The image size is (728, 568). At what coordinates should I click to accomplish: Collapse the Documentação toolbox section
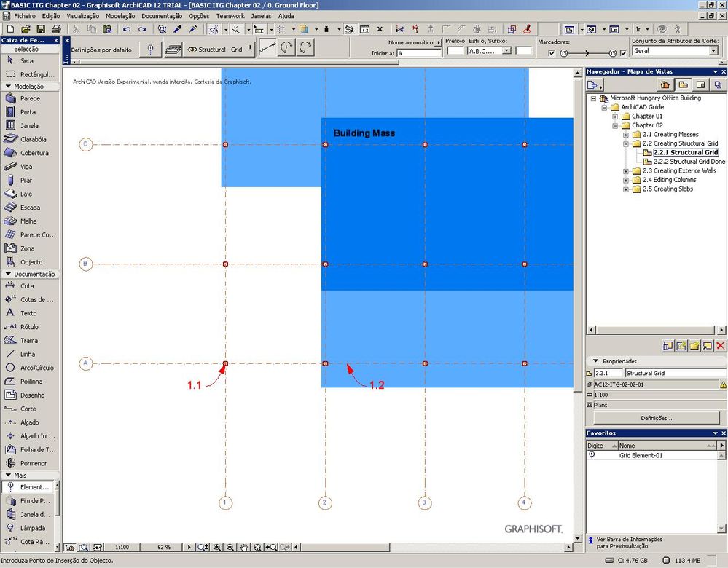[8, 274]
